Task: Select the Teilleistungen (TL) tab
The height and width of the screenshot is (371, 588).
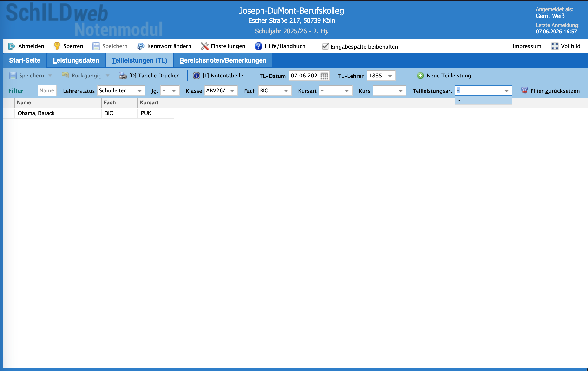Action: point(139,60)
